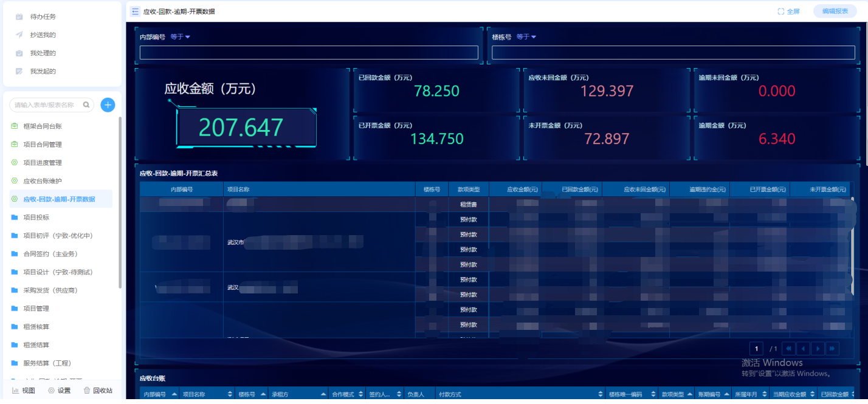The height and width of the screenshot is (404, 868).
Task: Open 我发起的 list
Action: tap(43, 72)
